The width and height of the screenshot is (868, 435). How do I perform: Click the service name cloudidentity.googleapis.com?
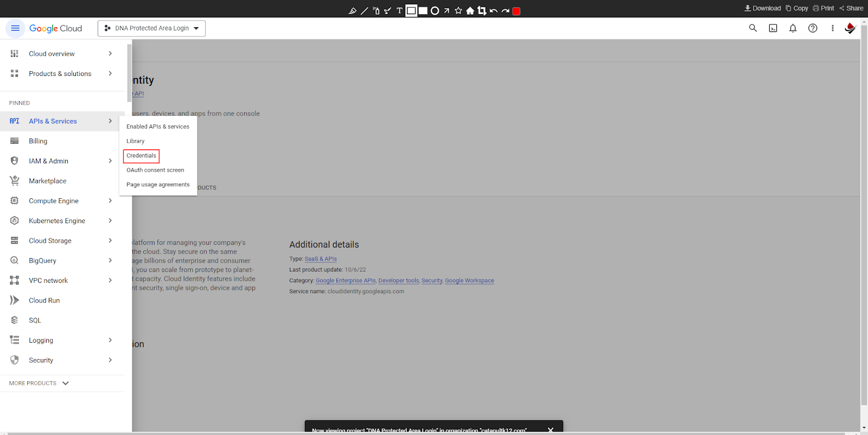tap(366, 292)
